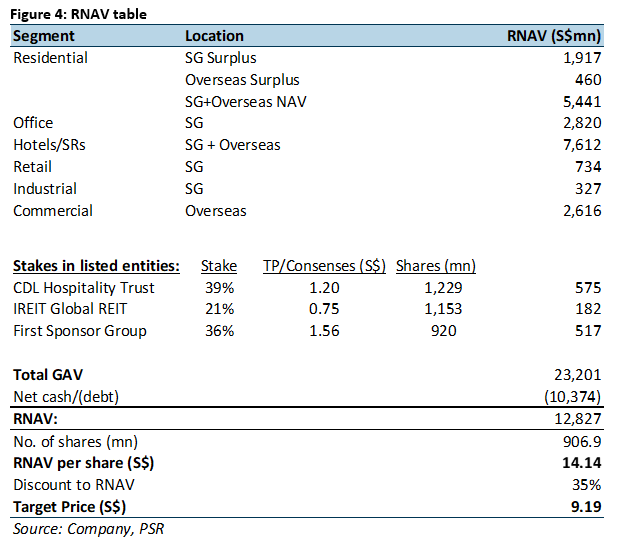The width and height of the screenshot is (640, 551).
Task: Select 'First Sponsor Group' row label
Action: [x=80, y=331]
